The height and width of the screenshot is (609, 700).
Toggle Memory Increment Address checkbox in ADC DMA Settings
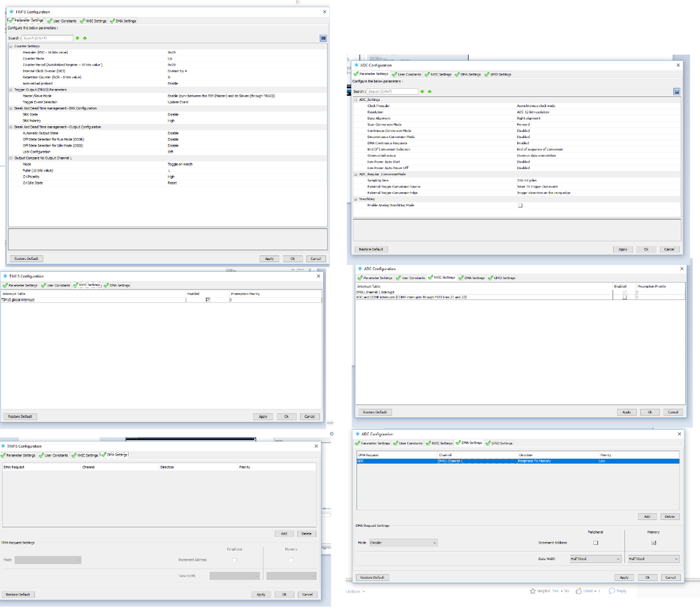(x=654, y=543)
